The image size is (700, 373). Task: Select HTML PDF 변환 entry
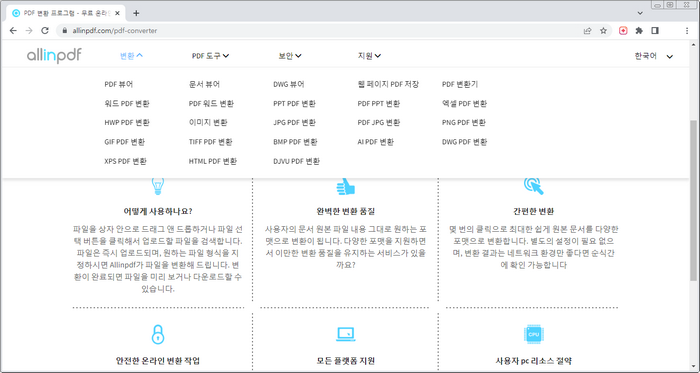pyautogui.click(x=213, y=162)
